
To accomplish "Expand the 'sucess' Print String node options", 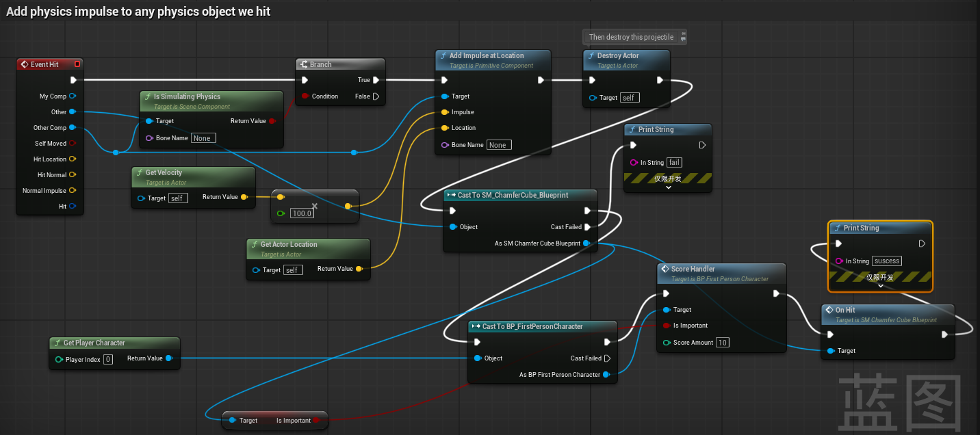I will point(880,286).
